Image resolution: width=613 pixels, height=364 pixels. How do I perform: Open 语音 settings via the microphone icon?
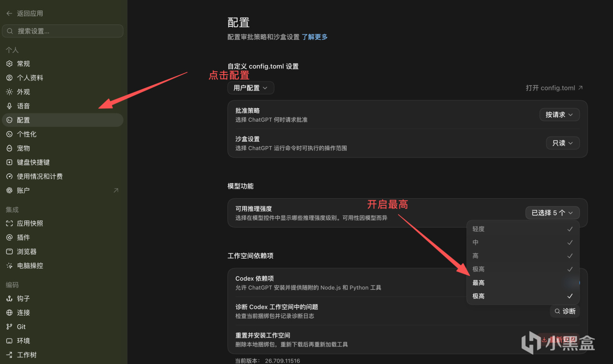point(9,106)
